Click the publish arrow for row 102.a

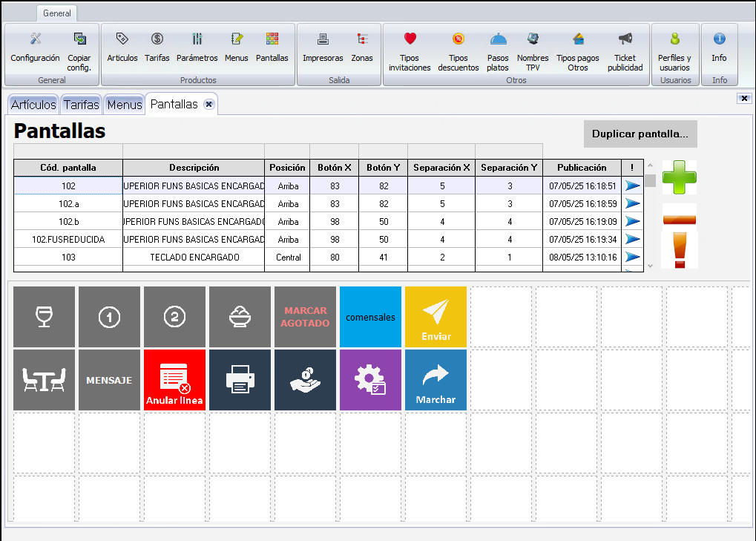click(633, 203)
